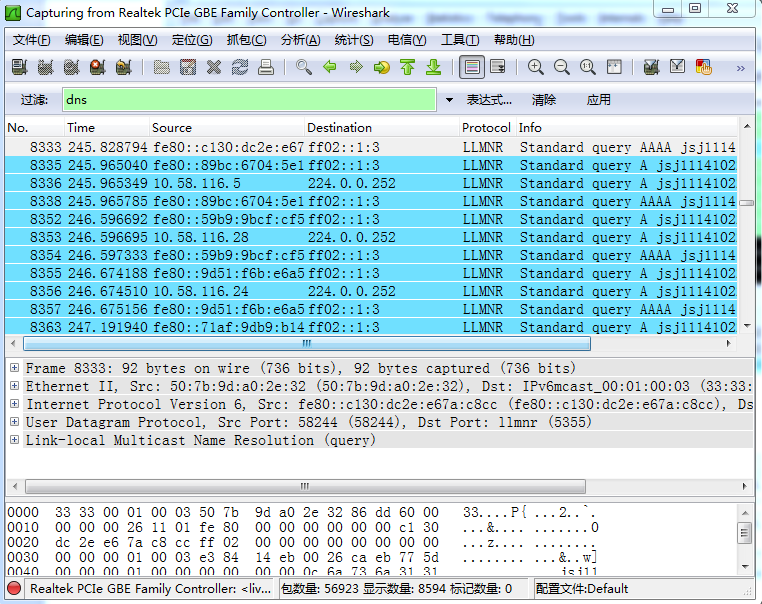The image size is (762, 604).
Task: Click red capture status icon in status bar
Action: [x=15, y=588]
